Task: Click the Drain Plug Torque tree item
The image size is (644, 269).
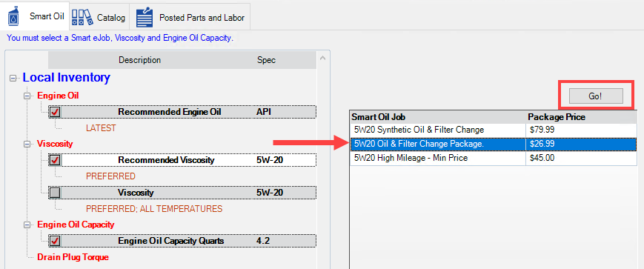Action: click(73, 257)
